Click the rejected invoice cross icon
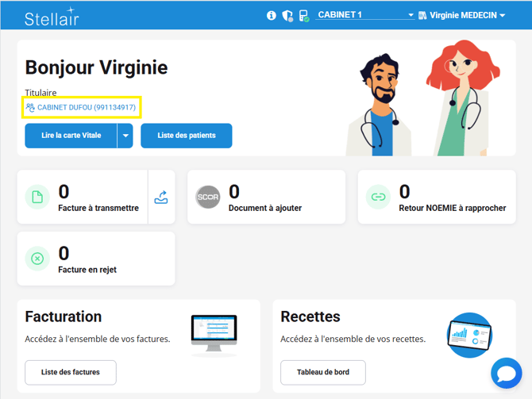This screenshot has width=532, height=399. pyautogui.click(x=37, y=259)
